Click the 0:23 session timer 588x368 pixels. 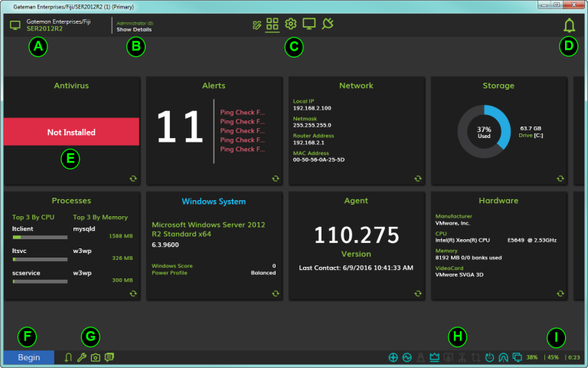click(x=574, y=357)
